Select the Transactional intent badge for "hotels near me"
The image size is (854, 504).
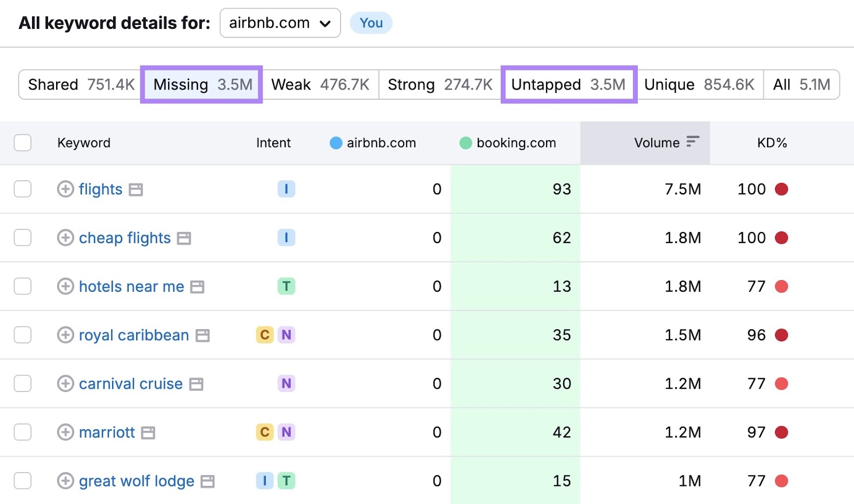(x=287, y=286)
